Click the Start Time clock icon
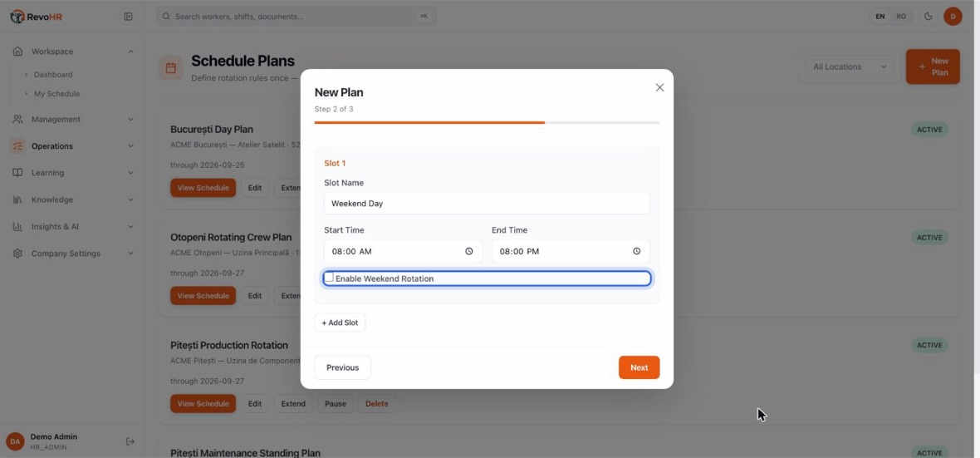Screen dimensions: 980x458 468,251
